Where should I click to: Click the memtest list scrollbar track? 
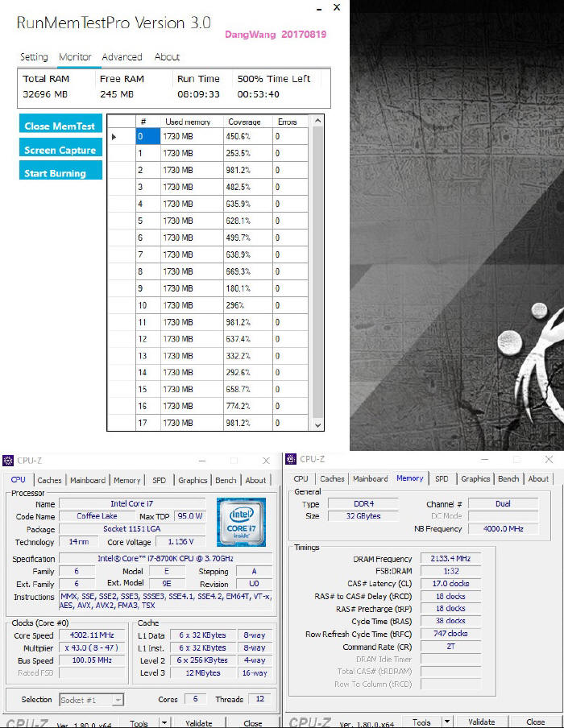[317, 272]
